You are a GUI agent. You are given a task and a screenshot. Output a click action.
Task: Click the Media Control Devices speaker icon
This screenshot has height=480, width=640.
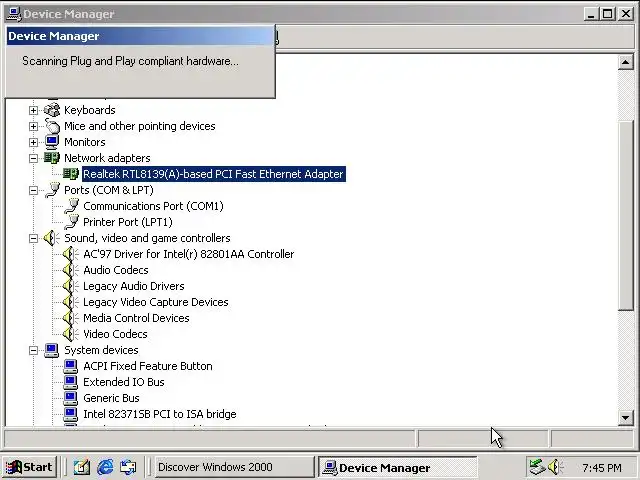pyautogui.click(x=71, y=318)
